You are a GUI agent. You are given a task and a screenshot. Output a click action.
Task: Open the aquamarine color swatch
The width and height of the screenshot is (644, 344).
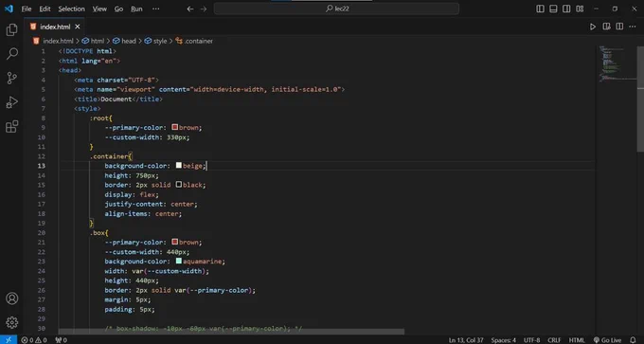(x=179, y=261)
